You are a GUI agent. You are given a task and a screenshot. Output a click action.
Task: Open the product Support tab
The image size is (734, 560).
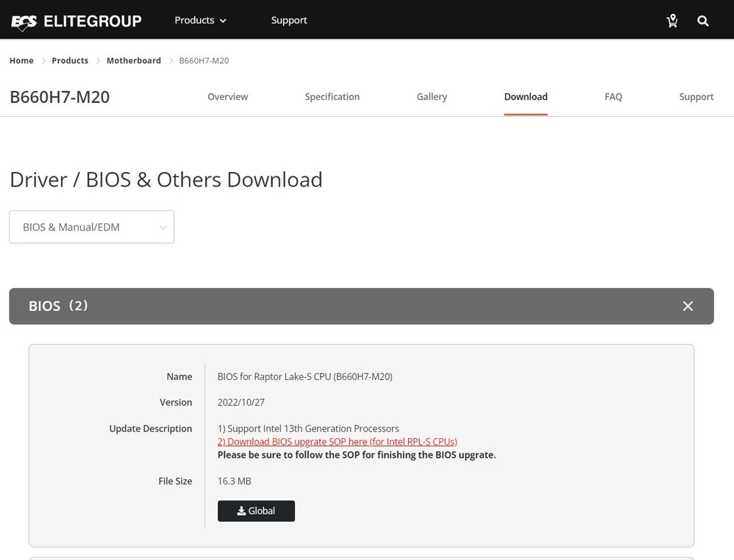pos(696,96)
